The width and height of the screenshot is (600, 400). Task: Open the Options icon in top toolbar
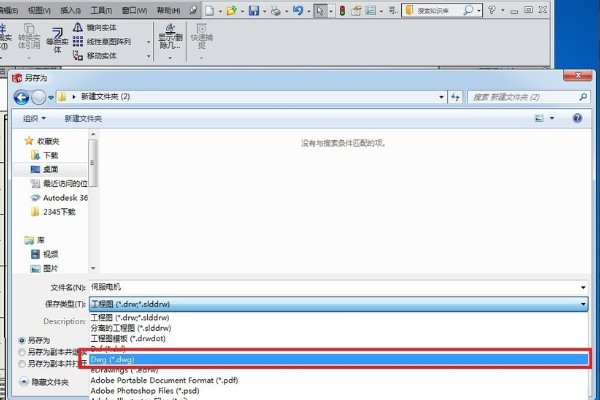point(370,11)
